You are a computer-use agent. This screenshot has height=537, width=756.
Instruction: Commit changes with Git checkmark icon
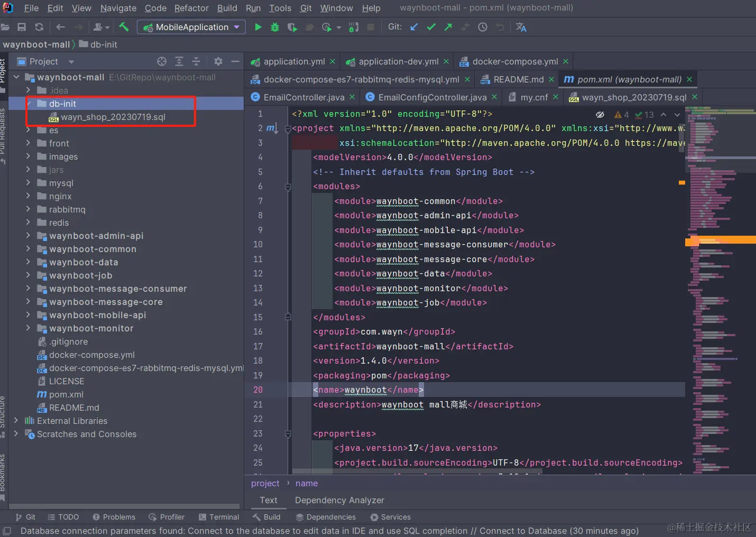click(431, 27)
